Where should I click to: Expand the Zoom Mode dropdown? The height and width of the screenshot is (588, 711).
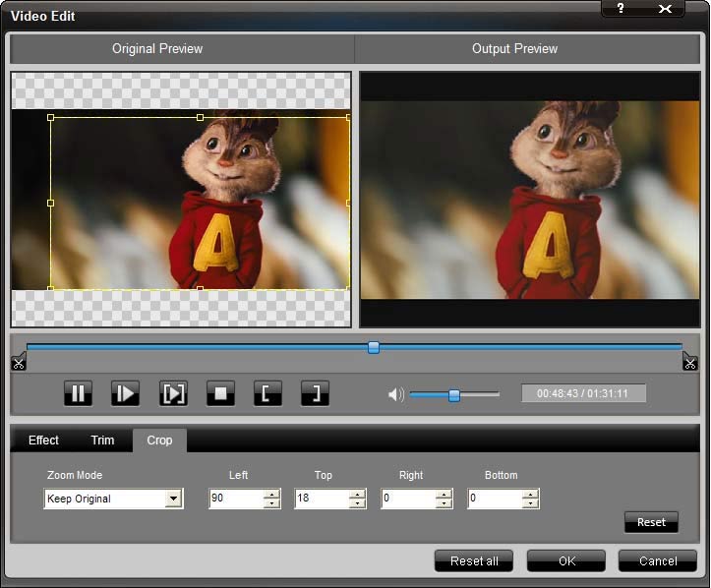[x=173, y=499]
